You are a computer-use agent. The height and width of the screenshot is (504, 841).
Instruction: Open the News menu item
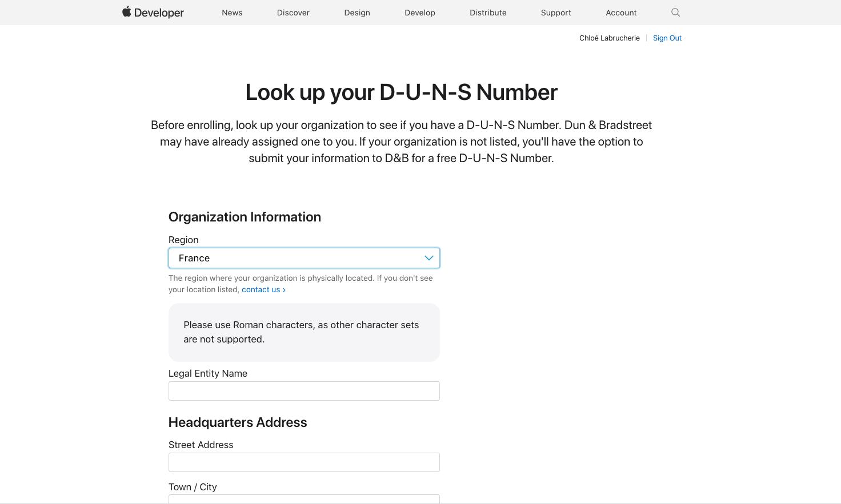(232, 13)
